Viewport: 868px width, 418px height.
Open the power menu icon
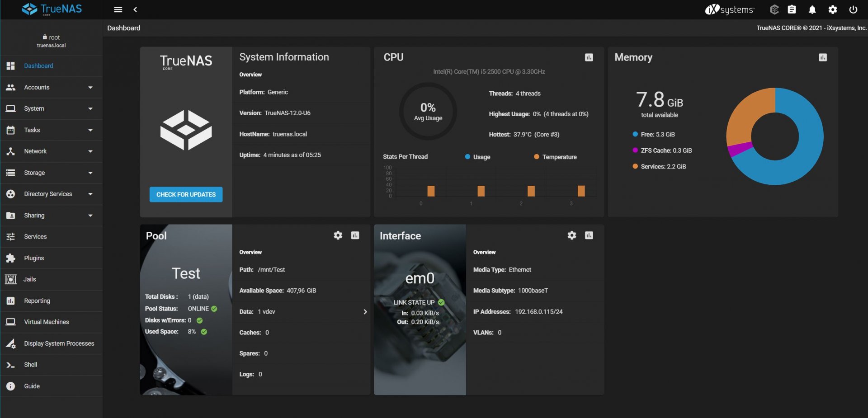[853, 9]
